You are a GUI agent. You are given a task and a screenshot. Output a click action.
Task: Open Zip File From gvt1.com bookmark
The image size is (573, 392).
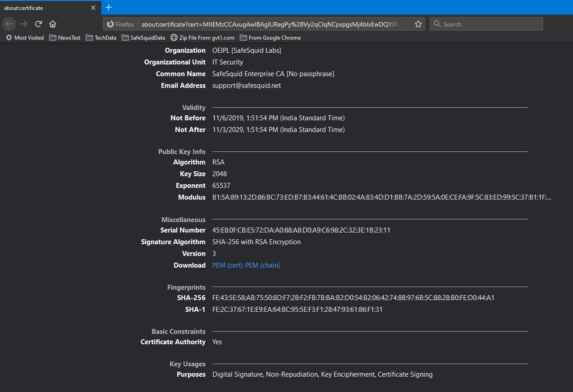(202, 38)
